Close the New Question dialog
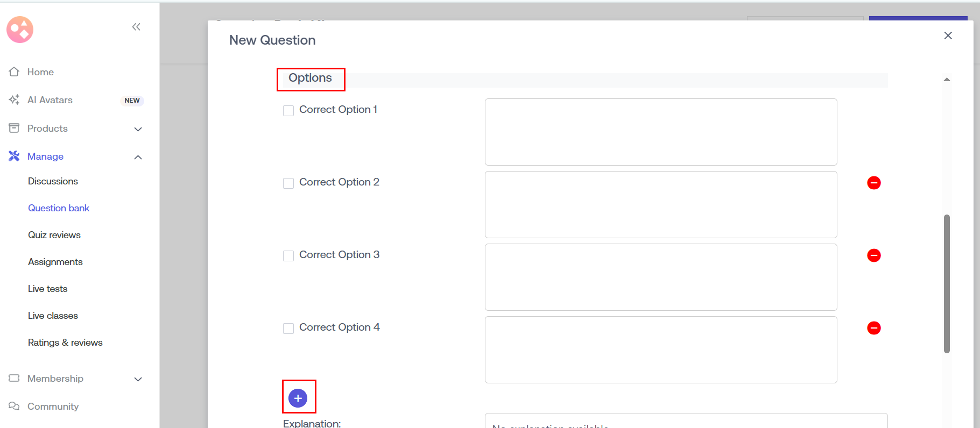The image size is (980, 428). 948,35
